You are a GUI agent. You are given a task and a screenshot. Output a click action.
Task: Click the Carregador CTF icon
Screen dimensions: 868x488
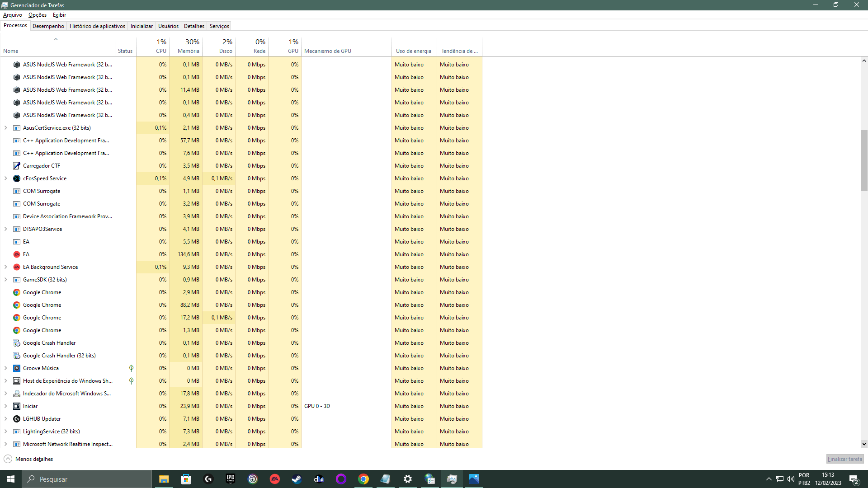(17, 166)
